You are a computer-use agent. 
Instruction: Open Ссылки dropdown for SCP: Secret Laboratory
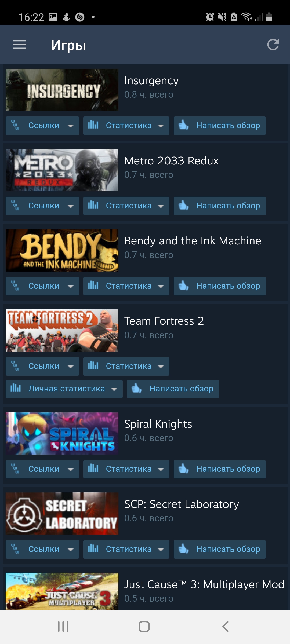pyautogui.click(x=42, y=549)
